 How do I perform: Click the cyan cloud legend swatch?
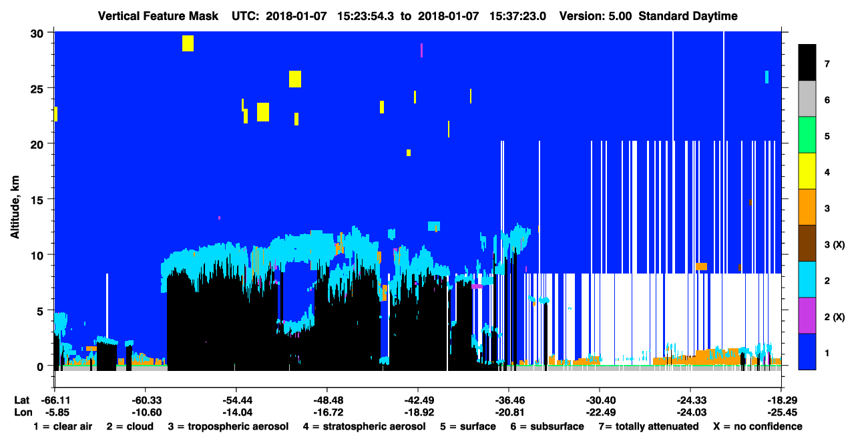[x=807, y=280]
